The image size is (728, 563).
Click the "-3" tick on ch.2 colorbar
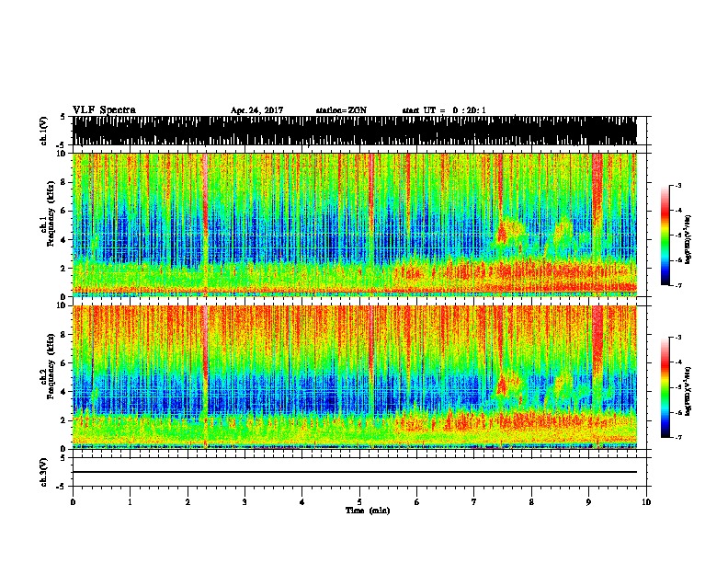(x=677, y=338)
